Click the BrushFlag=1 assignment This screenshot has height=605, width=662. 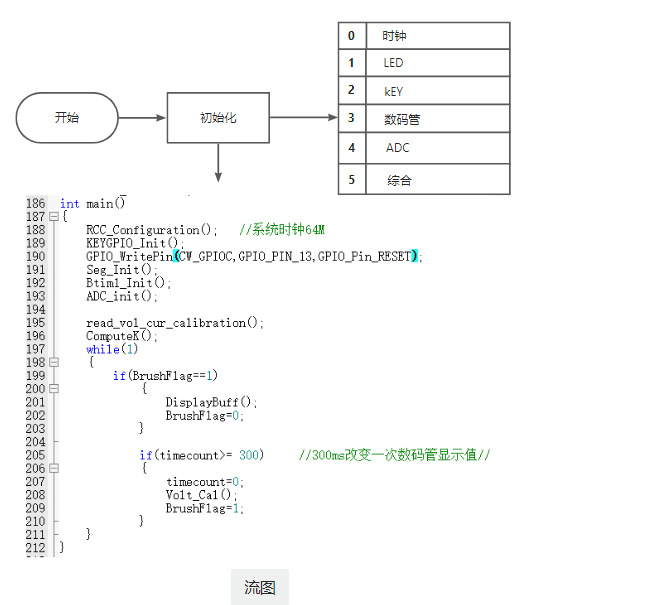(205, 508)
